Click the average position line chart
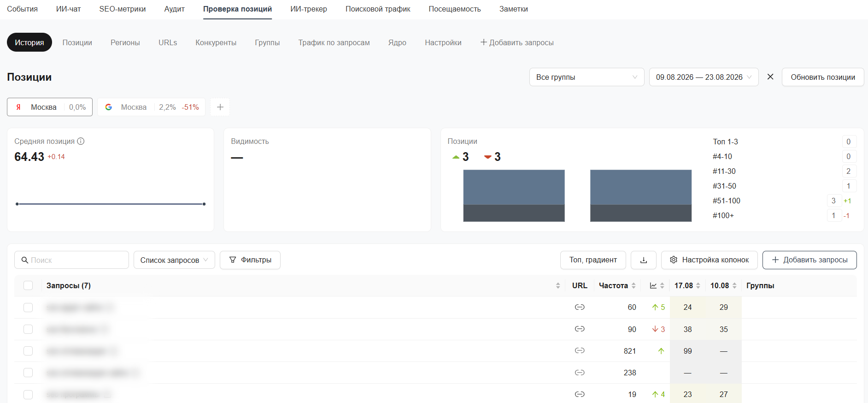The image size is (868, 403). [x=111, y=204]
